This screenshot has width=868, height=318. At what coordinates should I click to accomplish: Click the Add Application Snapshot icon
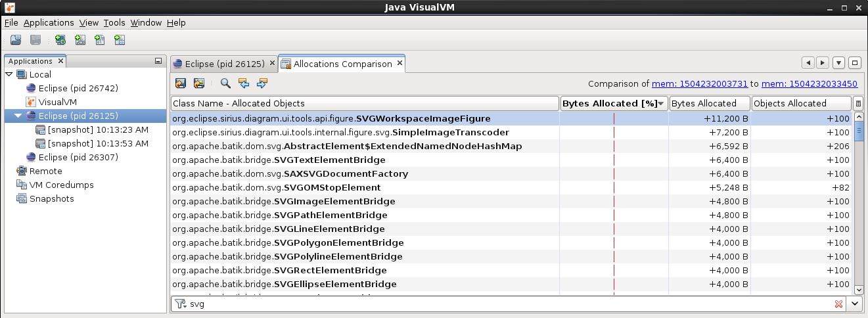coord(120,40)
